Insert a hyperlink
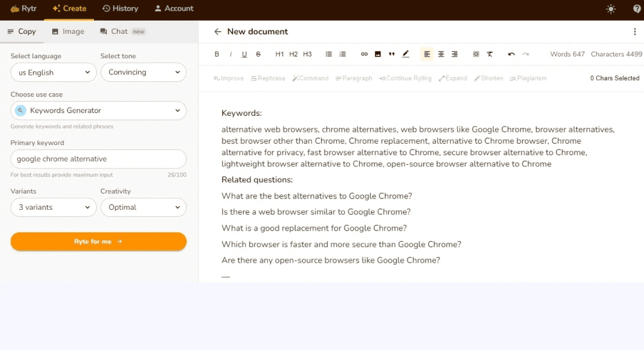This screenshot has height=350, width=644. tap(364, 54)
